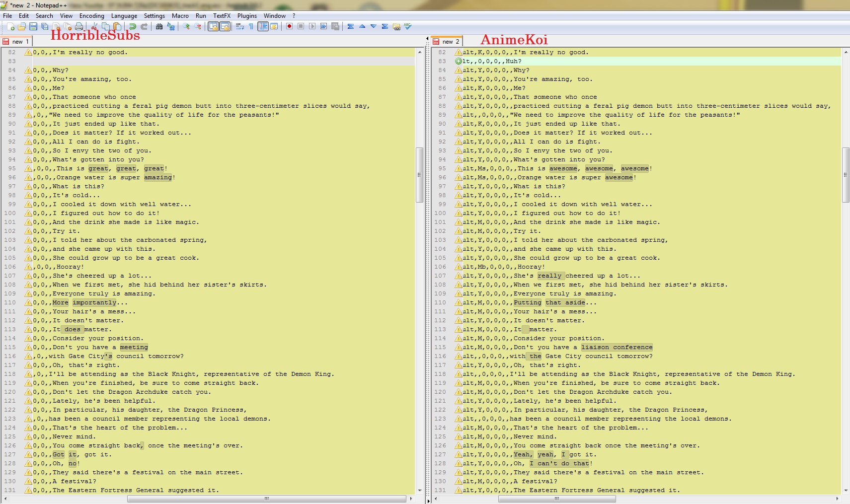This screenshot has height=504, width=850.
Task: Toggle the indent guide button
Action: (263, 26)
